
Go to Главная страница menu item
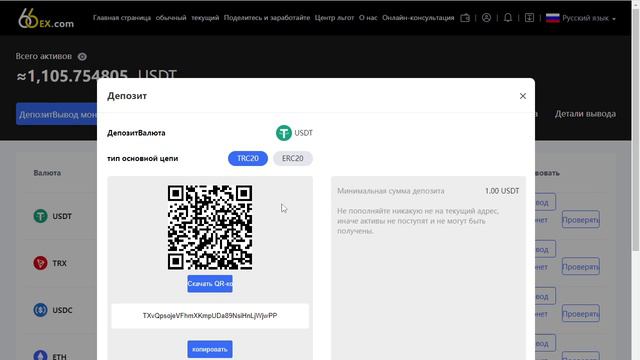[122, 18]
